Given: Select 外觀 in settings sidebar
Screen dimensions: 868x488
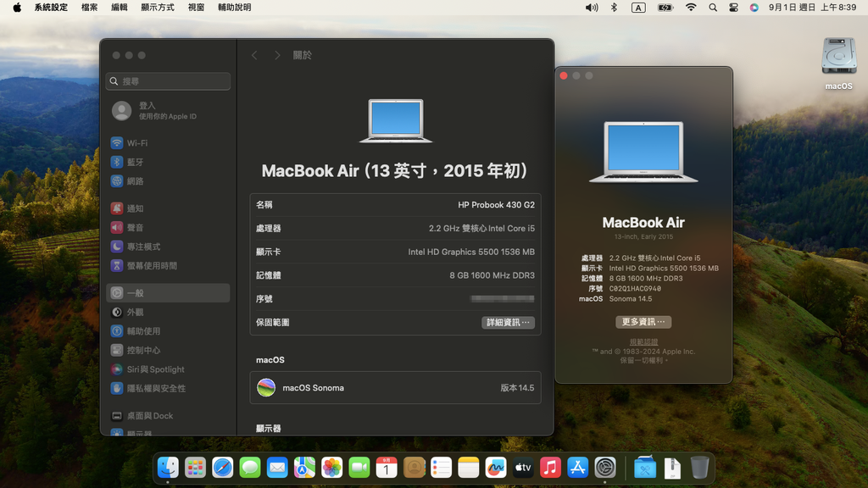Looking at the screenshot, I should [x=169, y=312].
